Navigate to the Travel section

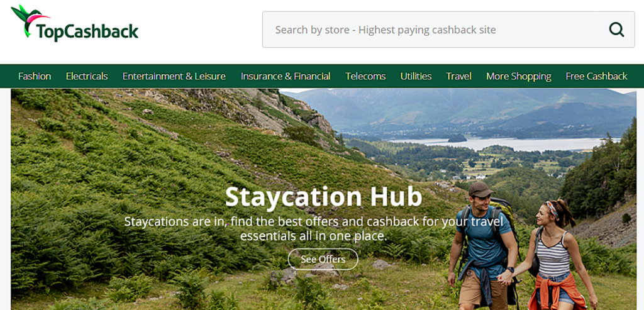458,76
